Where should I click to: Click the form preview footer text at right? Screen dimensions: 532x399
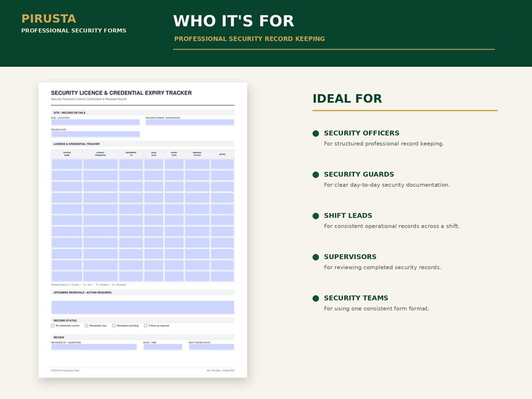220,370
